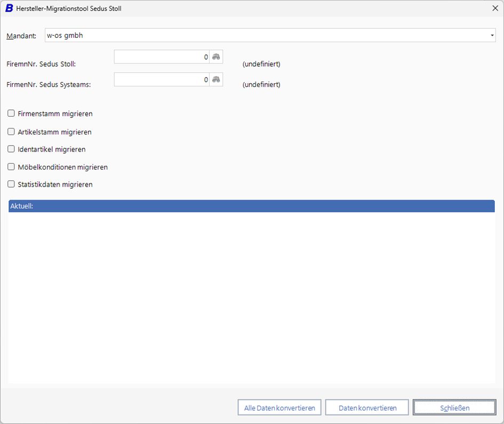Screen dimensions: 504x424
Task: Click the blue B application icon in title bar
Action: tap(9, 9)
